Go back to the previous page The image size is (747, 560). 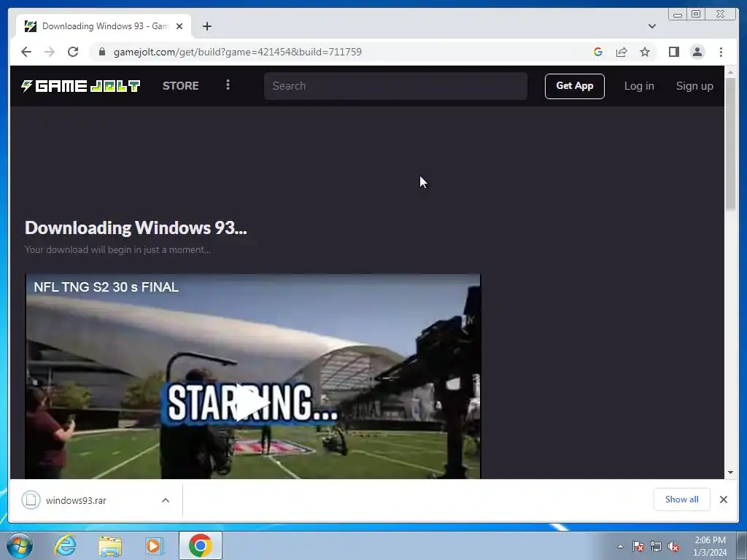(x=26, y=52)
